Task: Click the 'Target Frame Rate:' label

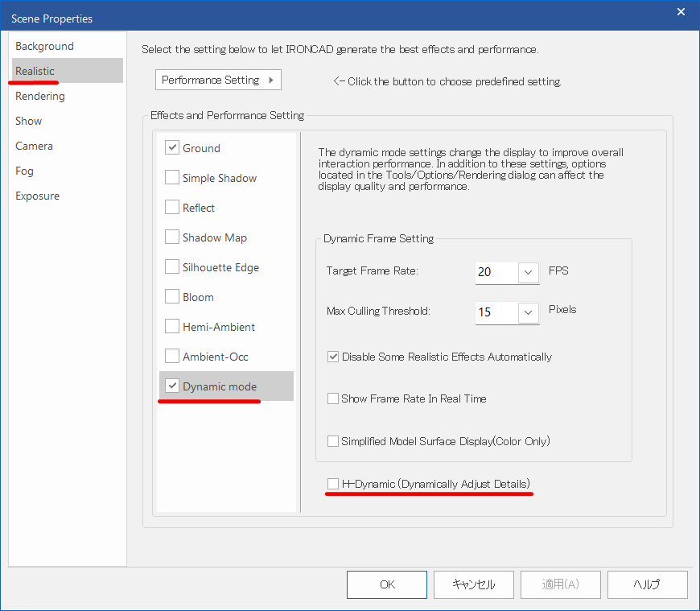Action: coord(373,271)
